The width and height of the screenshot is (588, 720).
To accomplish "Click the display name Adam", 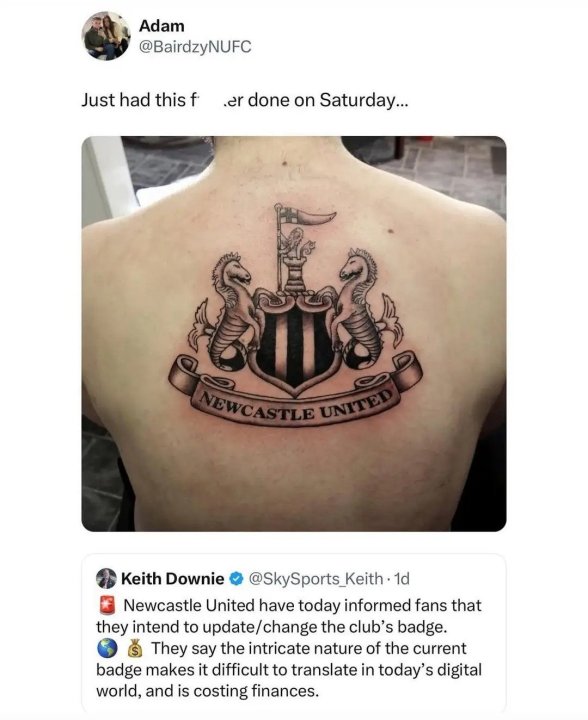I will (162, 26).
